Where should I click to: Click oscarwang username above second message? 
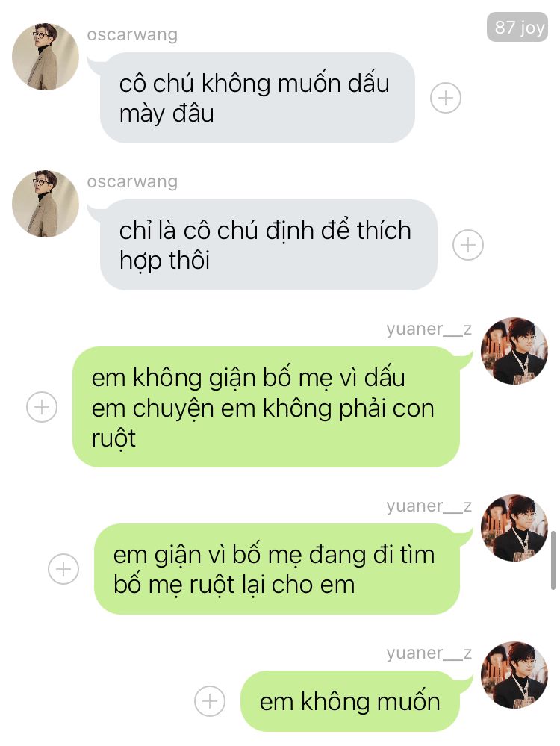pos(132,181)
